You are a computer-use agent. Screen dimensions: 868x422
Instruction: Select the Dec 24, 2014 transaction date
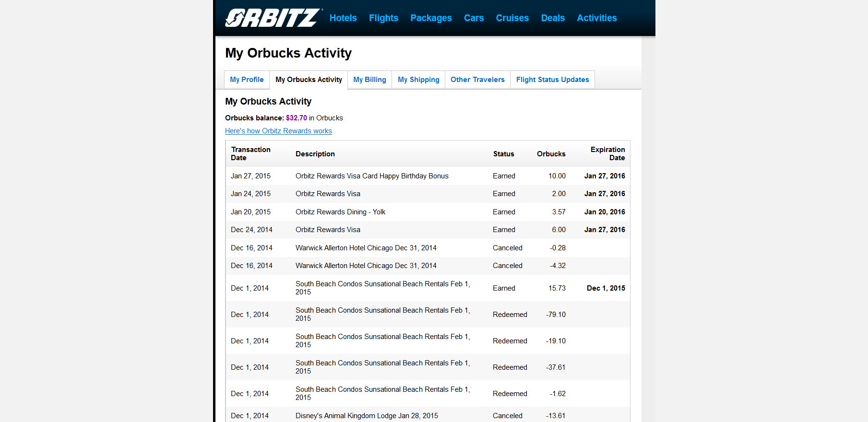251,230
